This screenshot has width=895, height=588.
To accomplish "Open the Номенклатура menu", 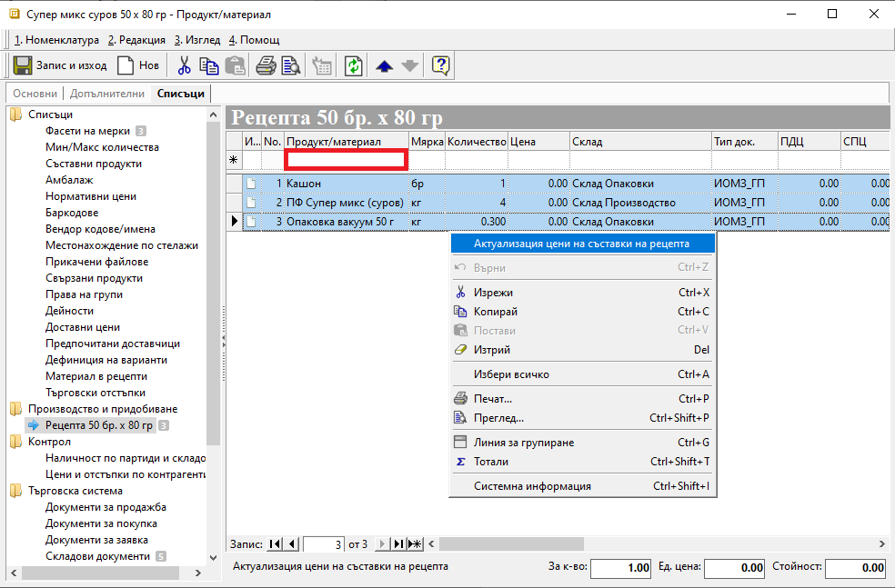I will (x=56, y=40).
